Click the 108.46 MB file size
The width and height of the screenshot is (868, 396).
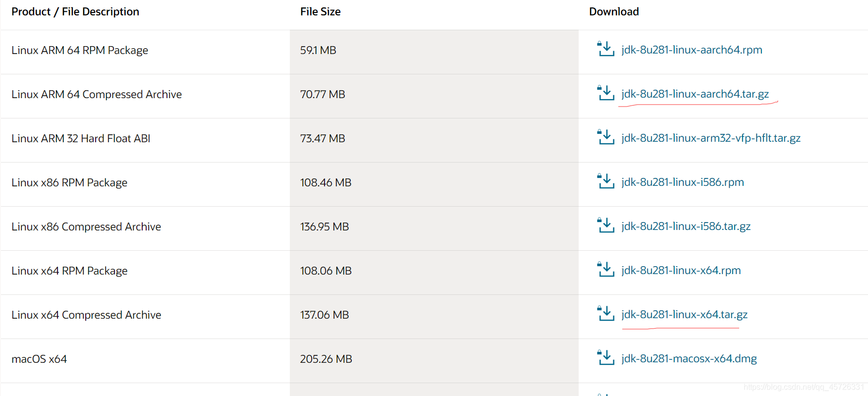click(x=325, y=183)
